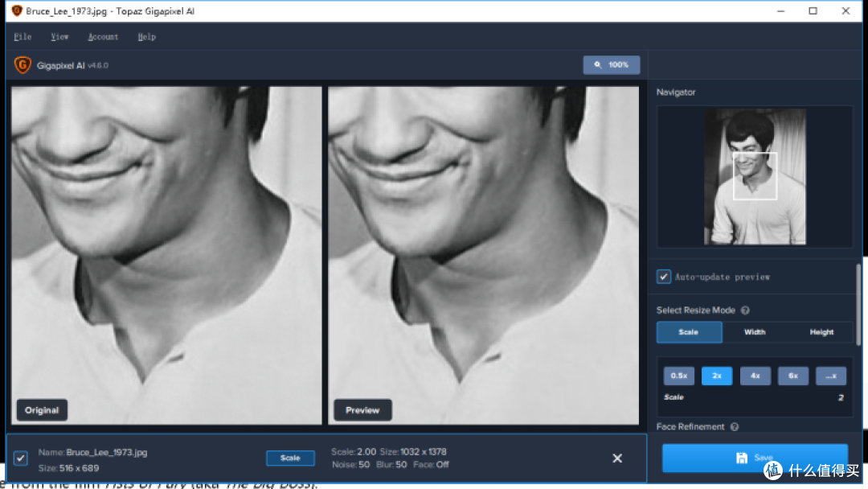
Task: Click the Scale: 2.00 value text
Action: [353, 451]
